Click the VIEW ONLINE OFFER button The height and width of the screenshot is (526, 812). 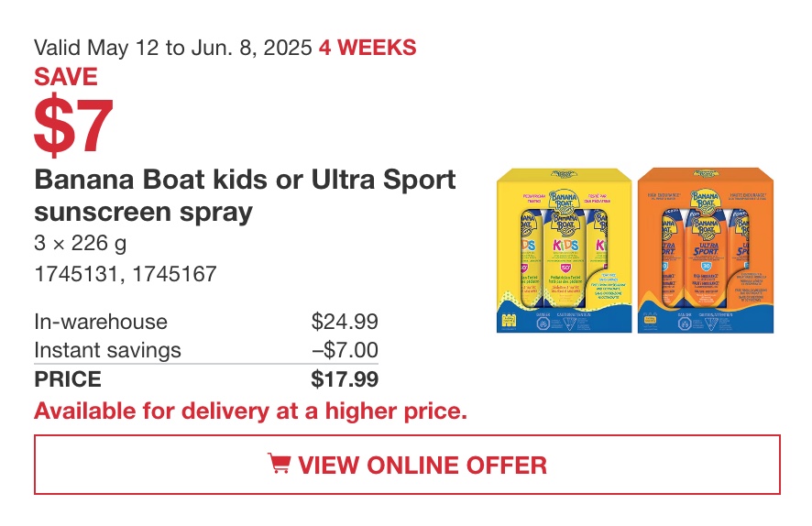point(407,465)
